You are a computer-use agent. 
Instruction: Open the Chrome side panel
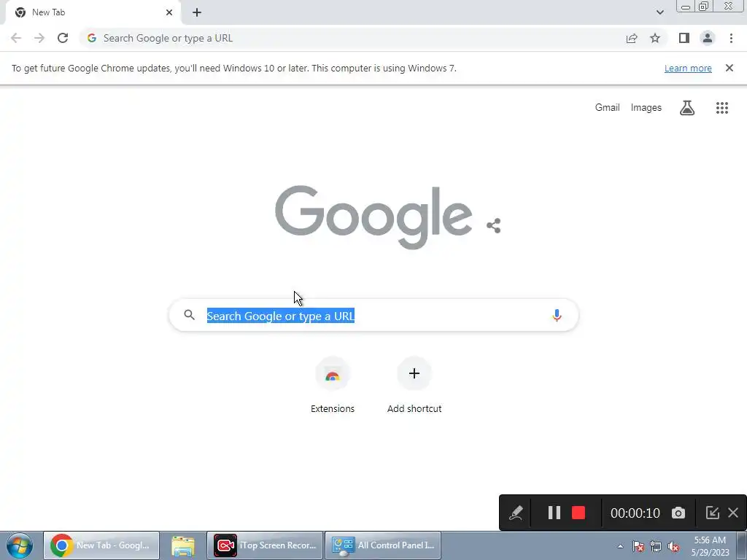(684, 38)
